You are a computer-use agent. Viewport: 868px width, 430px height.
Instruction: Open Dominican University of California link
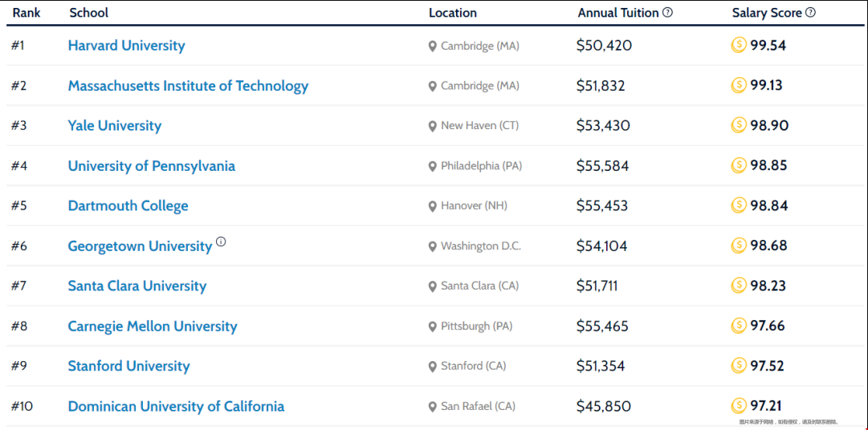tap(176, 406)
